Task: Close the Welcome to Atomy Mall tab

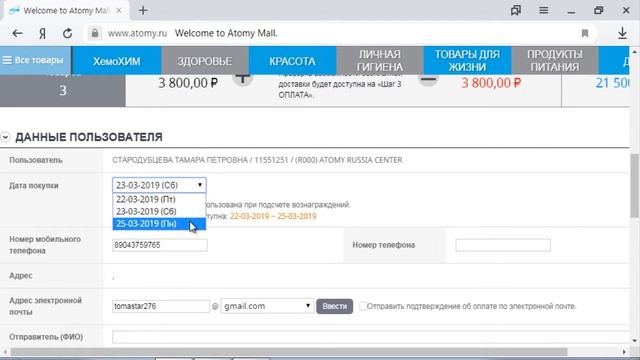Action: [119, 11]
